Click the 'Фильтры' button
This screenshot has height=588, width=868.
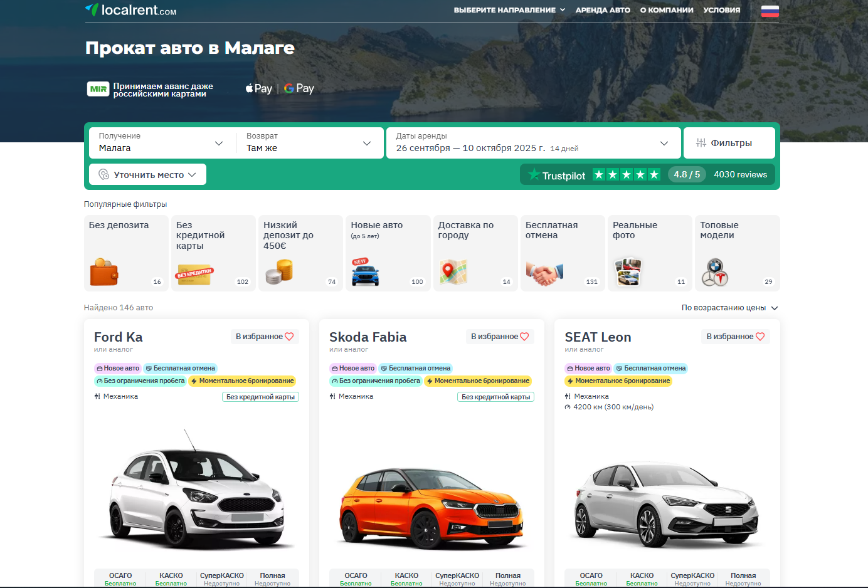point(729,143)
